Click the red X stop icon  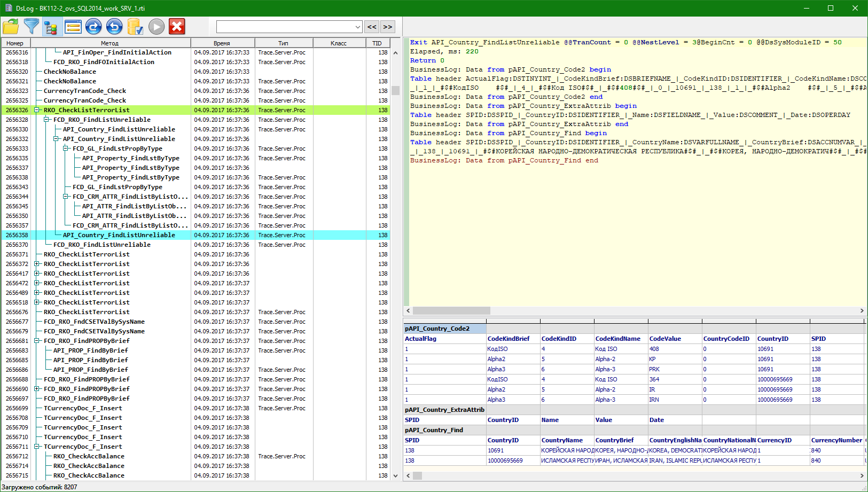tap(177, 26)
